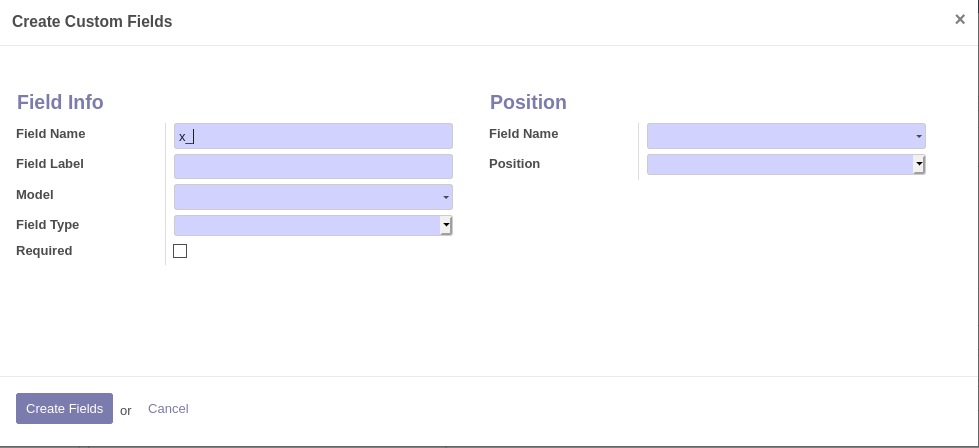
Task: Click the Cancel link
Action: click(x=168, y=408)
